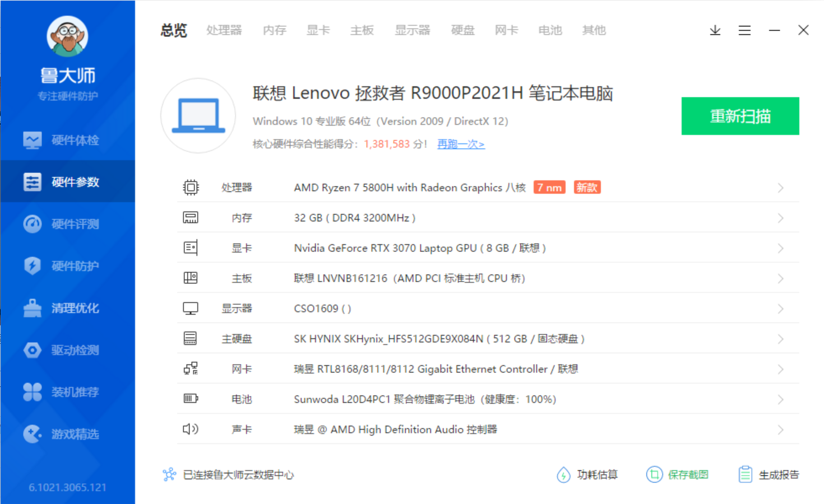Click version number 6.1021.3065.121
Viewport: 824px width, 504px height.
[67, 487]
